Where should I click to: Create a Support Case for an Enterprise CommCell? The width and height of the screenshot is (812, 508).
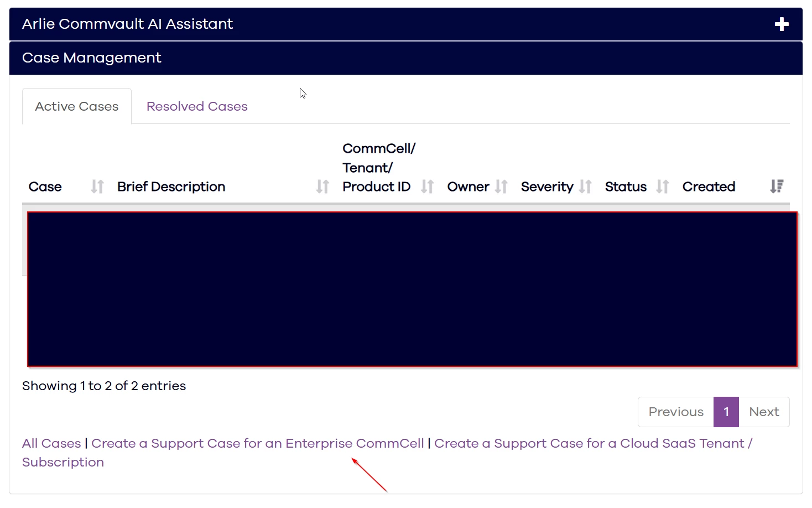258,443
